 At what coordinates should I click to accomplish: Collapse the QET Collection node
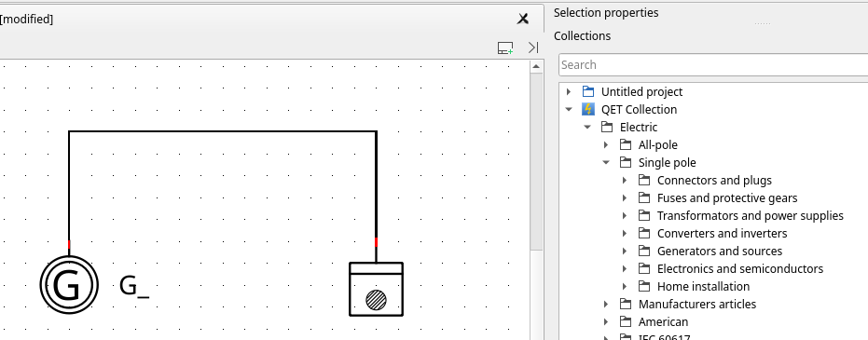pyautogui.click(x=569, y=110)
